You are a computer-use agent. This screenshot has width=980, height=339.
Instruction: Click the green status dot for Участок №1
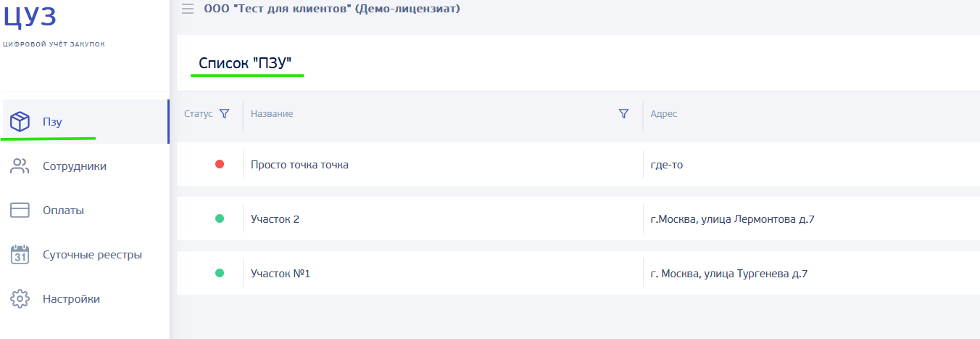(220, 273)
